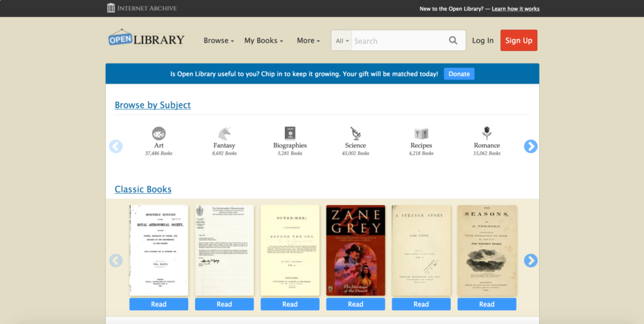Select the Fantasy unicorn subject icon
The height and width of the screenshot is (324, 644).
click(225, 133)
